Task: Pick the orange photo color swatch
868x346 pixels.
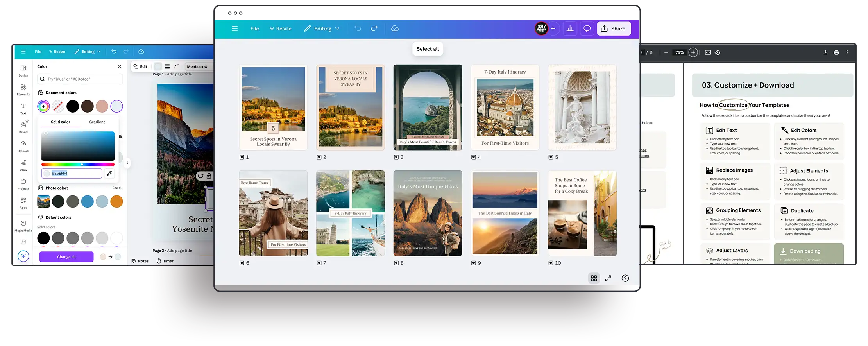Action: coord(116,201)
